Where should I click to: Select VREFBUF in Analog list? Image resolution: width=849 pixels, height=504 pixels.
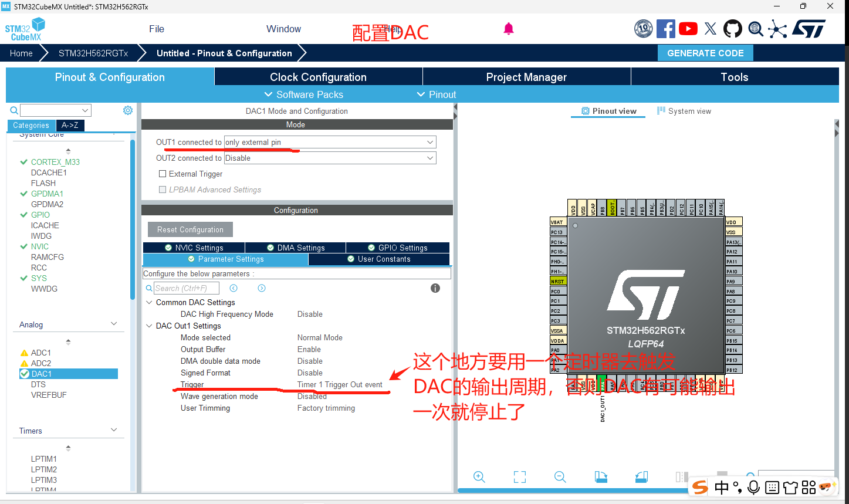[x=49, y=395]
